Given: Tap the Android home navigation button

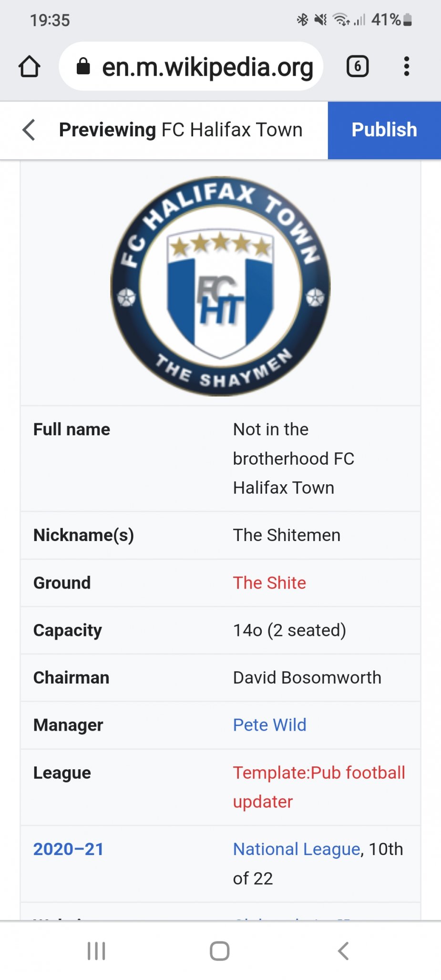Looking at the screenshot, I should (220, 951).
